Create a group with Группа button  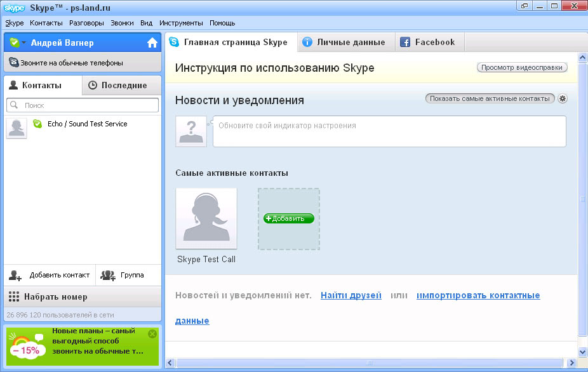129,276
